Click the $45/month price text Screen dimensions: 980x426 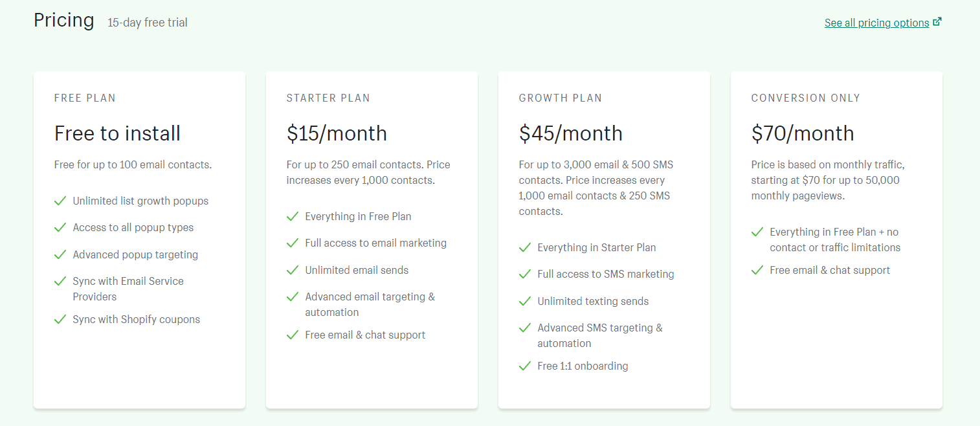(570, 133)
